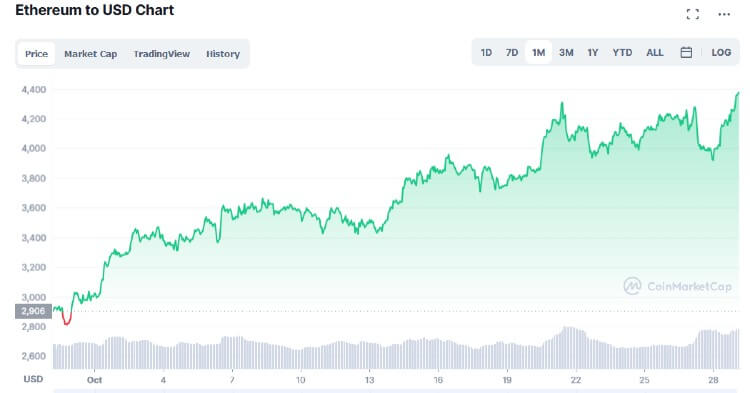Choose the ALL time range
750x393 pixels.
click(x=655, y=53)
